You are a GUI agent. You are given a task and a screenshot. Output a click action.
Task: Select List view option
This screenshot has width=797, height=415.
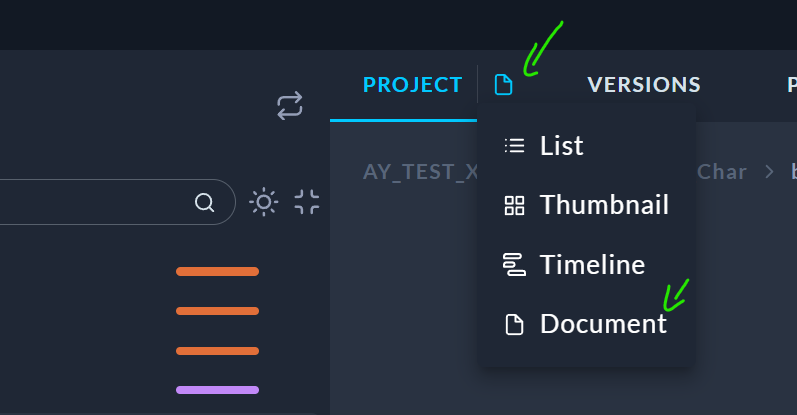561,146
